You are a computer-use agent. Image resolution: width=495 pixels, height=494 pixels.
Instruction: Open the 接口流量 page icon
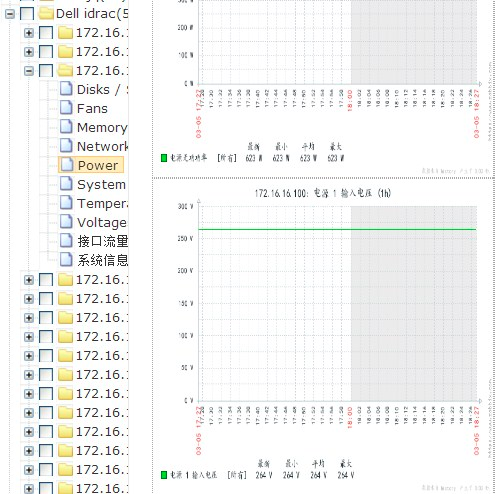[66, 241]
